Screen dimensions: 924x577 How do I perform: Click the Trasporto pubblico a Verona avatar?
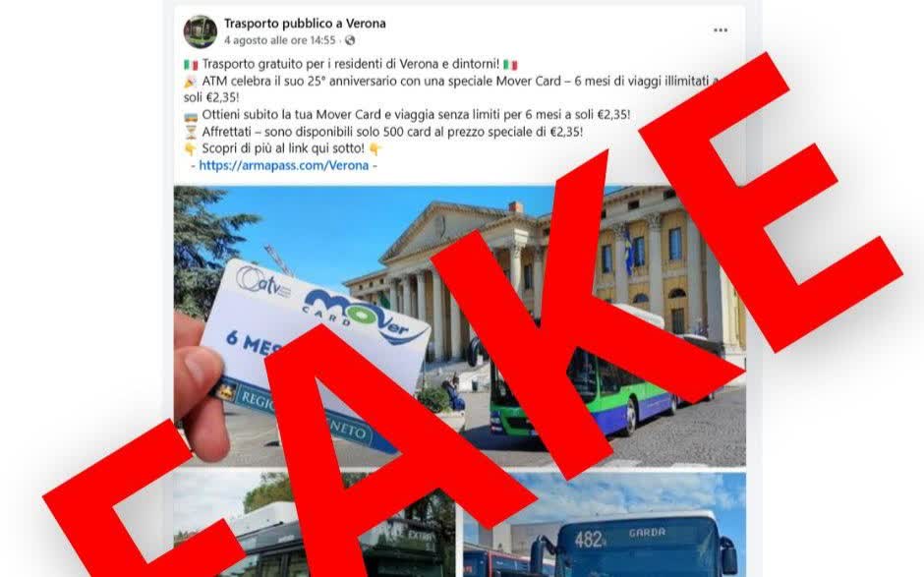(x=201, y=31)
